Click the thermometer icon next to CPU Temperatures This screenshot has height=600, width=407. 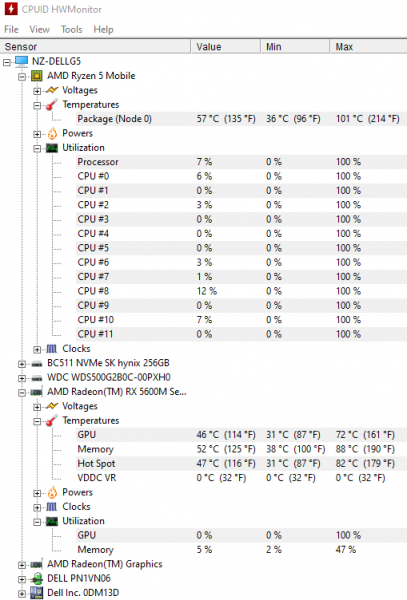click(52, 104)
